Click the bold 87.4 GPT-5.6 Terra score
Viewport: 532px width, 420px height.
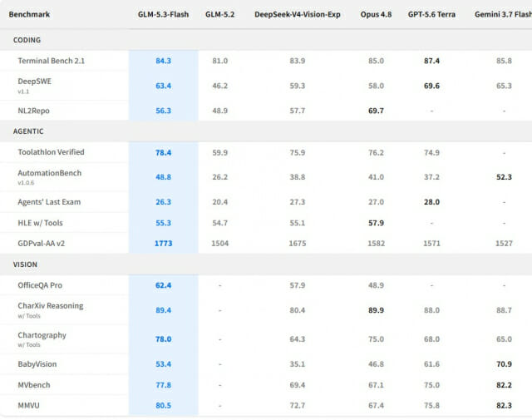(431, 61)
